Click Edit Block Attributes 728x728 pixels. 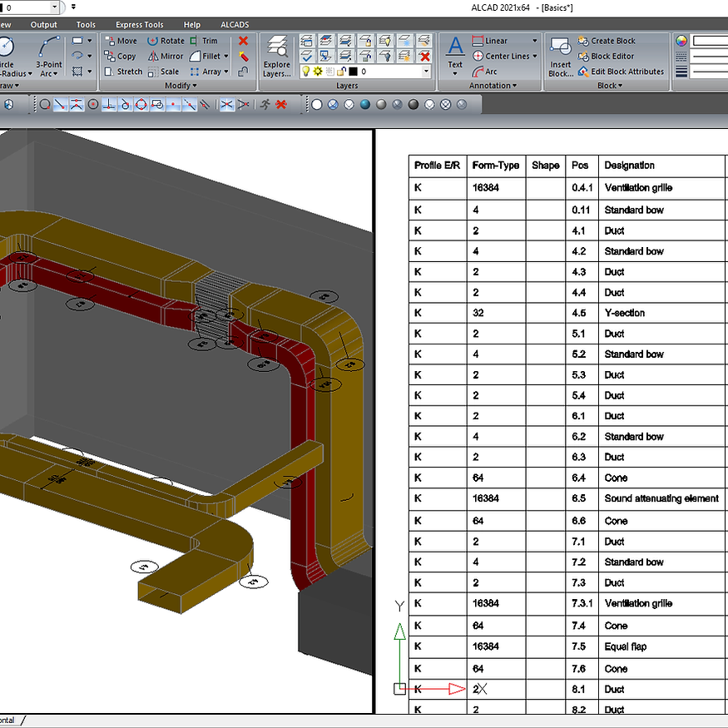click(x=621, y=72)
